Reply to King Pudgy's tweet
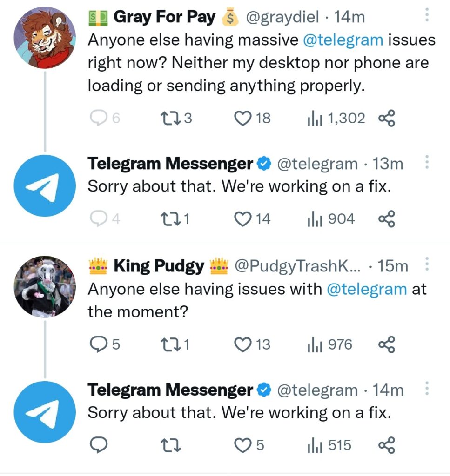450x476 pixels. click(x=98, y=344)
